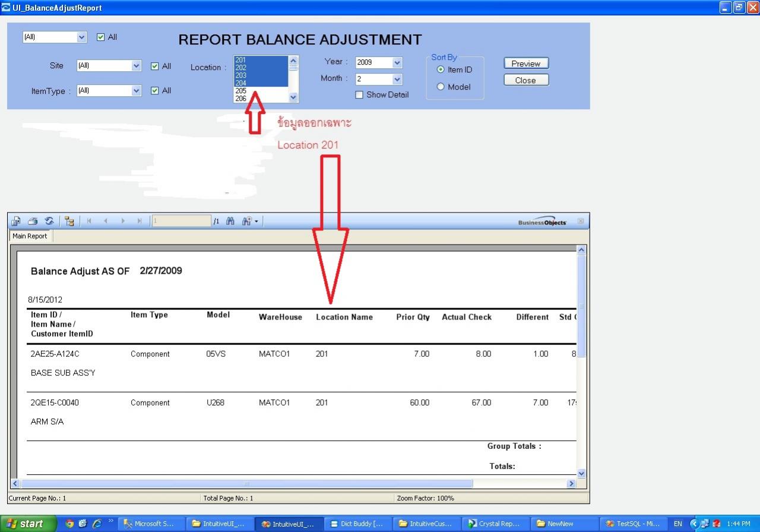Open the zoom magnifier tool in viewer toolbar
The height and width of the screenshot is (532, 760).
[247, 221]
